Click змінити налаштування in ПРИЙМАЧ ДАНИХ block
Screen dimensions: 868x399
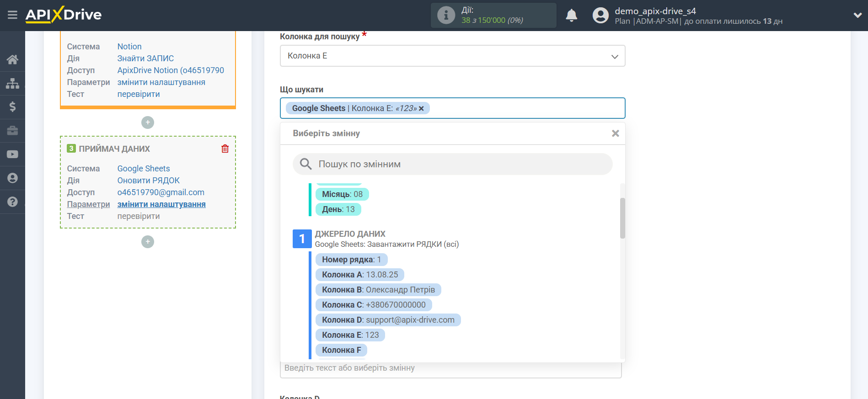(x=161, y=204)
